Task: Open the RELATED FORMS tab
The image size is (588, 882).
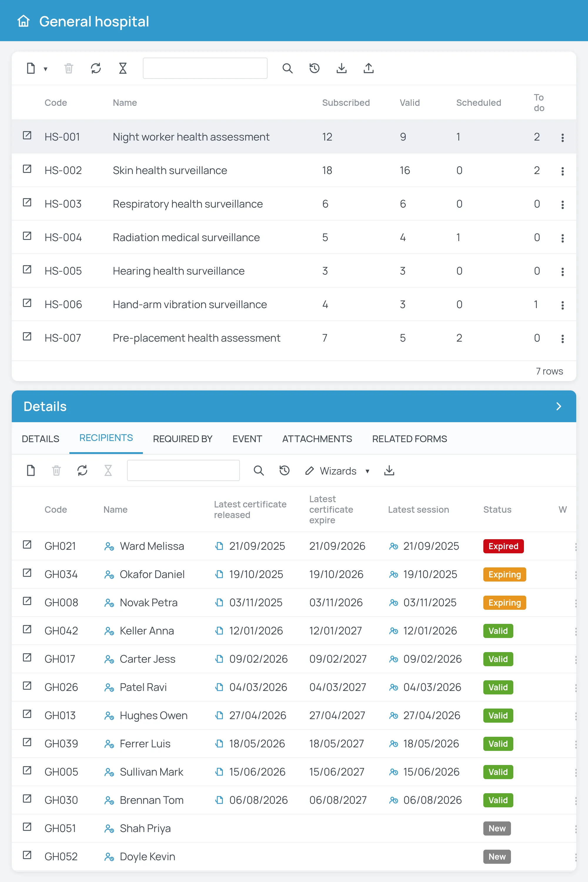Action: click(410, 439)
